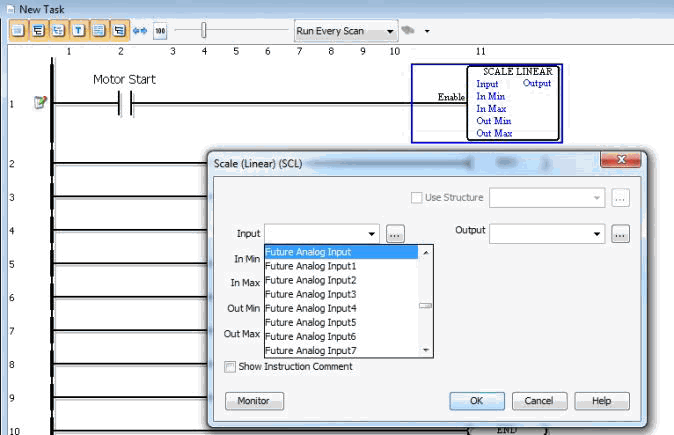Click the 100 percent zoom icon
The width and height of the screenshot is (674, 435).
pos(160,30)
